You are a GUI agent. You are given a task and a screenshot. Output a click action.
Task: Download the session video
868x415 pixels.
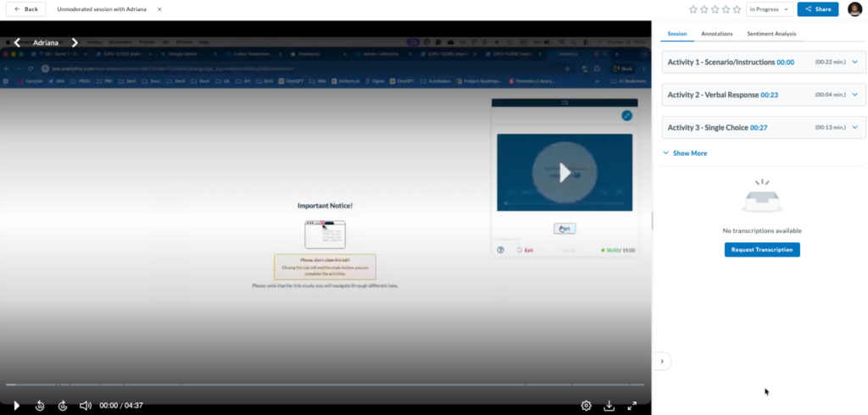click(x=609, y=406)
